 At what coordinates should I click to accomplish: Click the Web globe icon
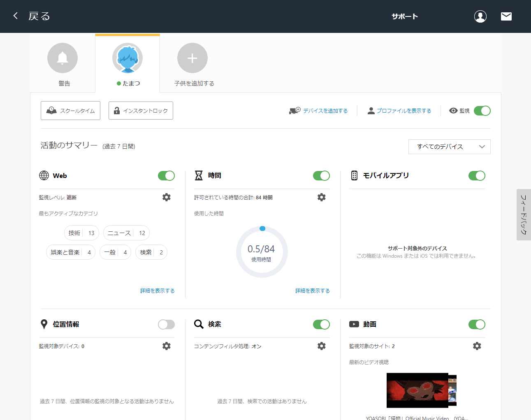(x=44, y=175)
